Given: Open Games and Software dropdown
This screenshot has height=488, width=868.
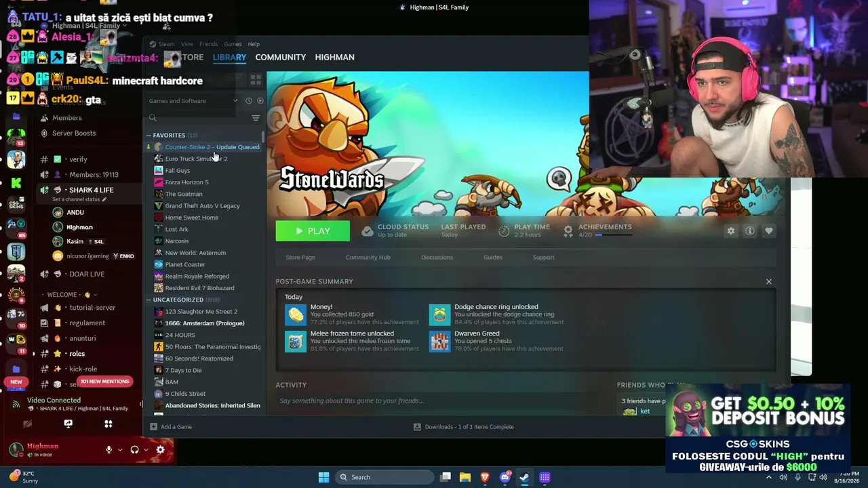Looking at the screenshot, I should (193, 101).
